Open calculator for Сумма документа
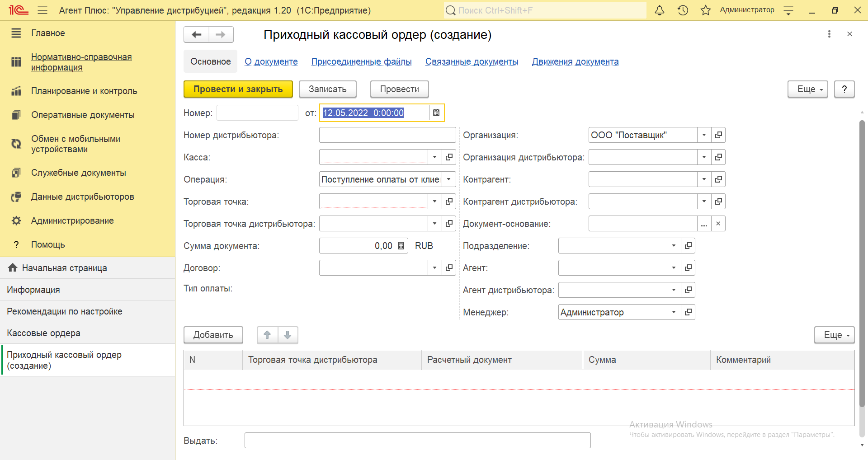The image size is (868, 460). pyautogui.click(x=401, y=246)
